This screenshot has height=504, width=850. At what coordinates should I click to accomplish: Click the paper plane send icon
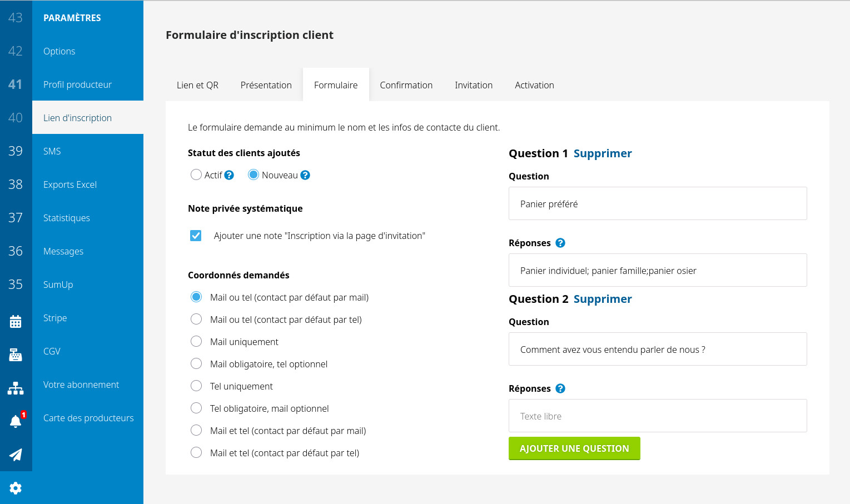pyautogui.click(x=16, y=455)
